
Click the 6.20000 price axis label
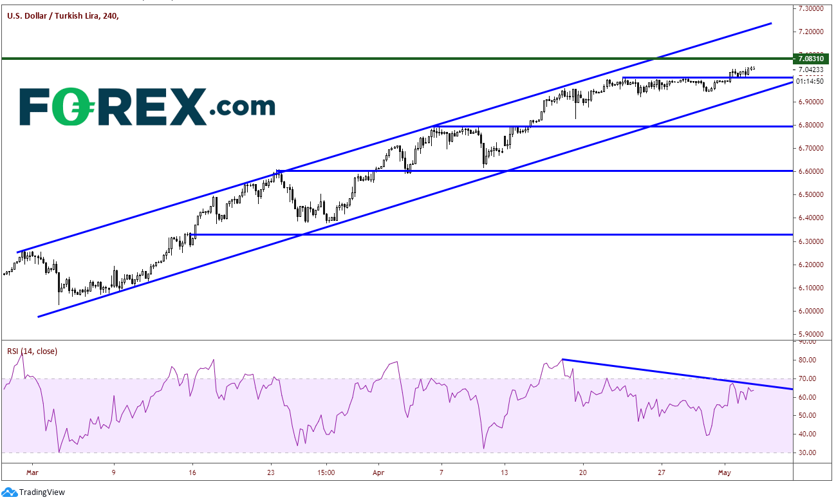pyautogui.click(x=811, y=265)
